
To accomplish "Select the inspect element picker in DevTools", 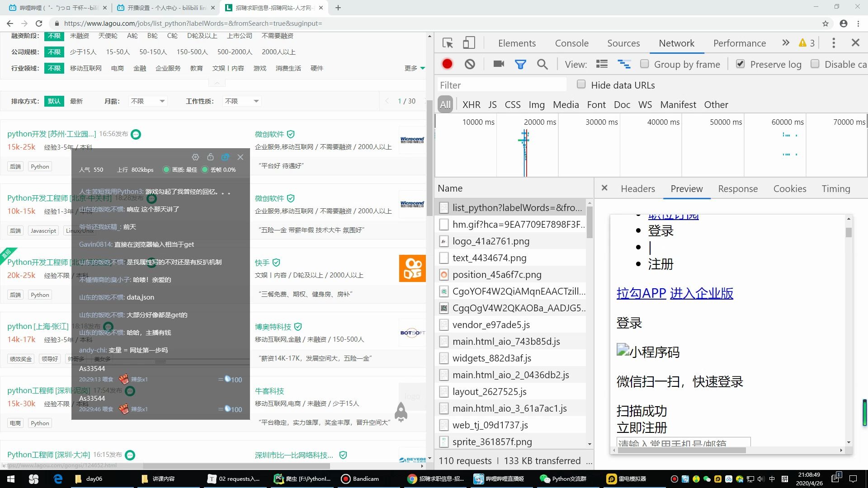I will click(x=447, y=42).
